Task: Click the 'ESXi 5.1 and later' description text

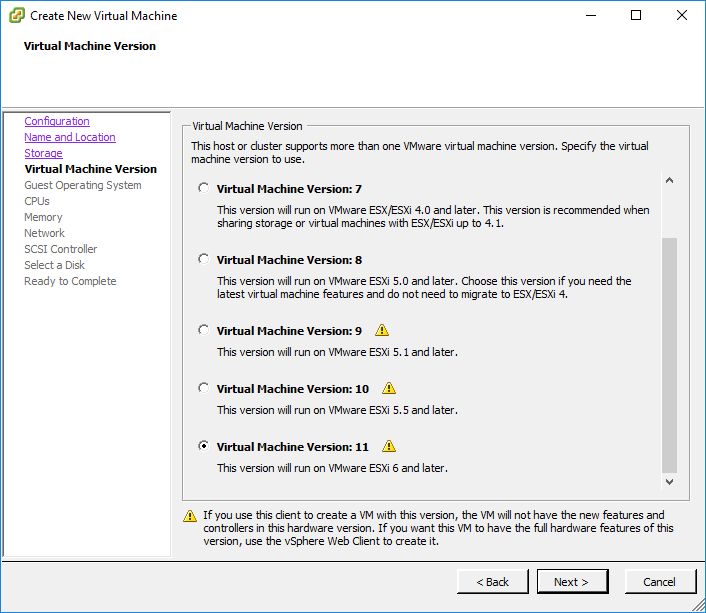Action: coord(337,352)
